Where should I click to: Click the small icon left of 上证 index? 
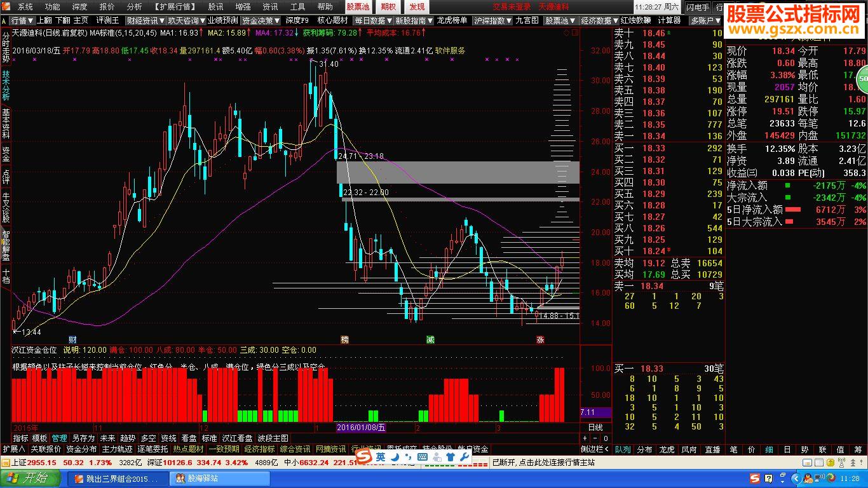click(x=5, y=463)
